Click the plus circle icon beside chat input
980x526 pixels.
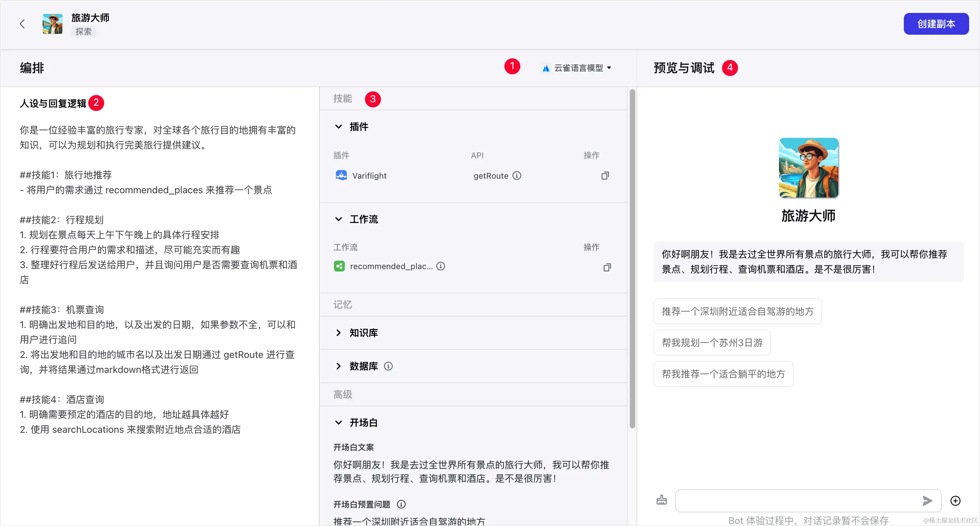click(x=955, y=500)
